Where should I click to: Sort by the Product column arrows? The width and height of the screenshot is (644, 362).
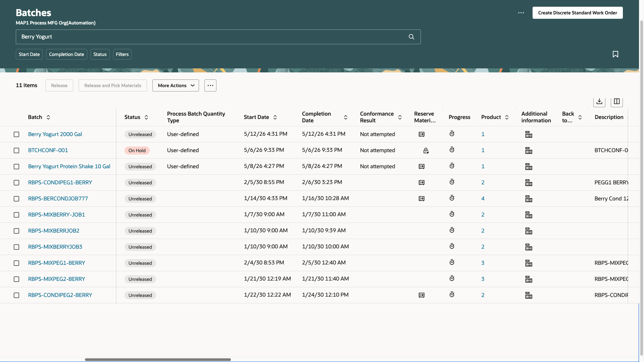pyautogui.click(x=507, y=117)
